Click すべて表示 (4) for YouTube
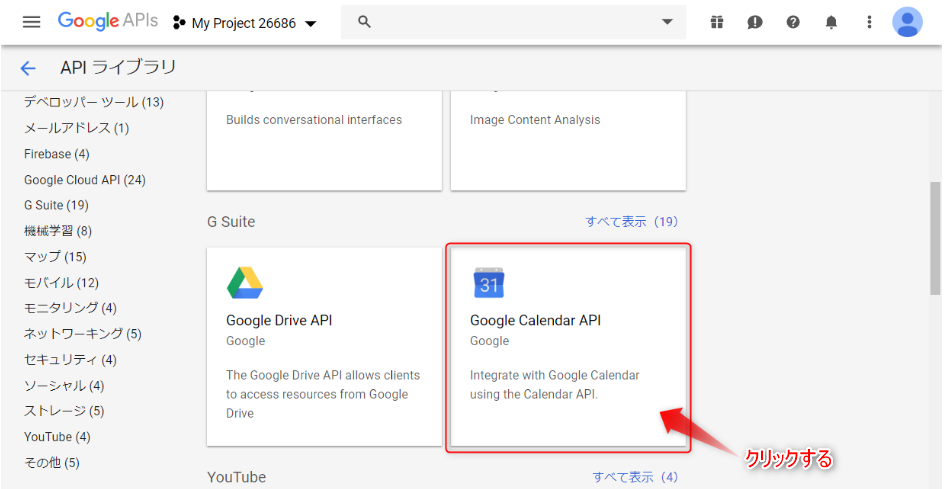Viewport: 944px width, 489px height. (x=636, y=478)
